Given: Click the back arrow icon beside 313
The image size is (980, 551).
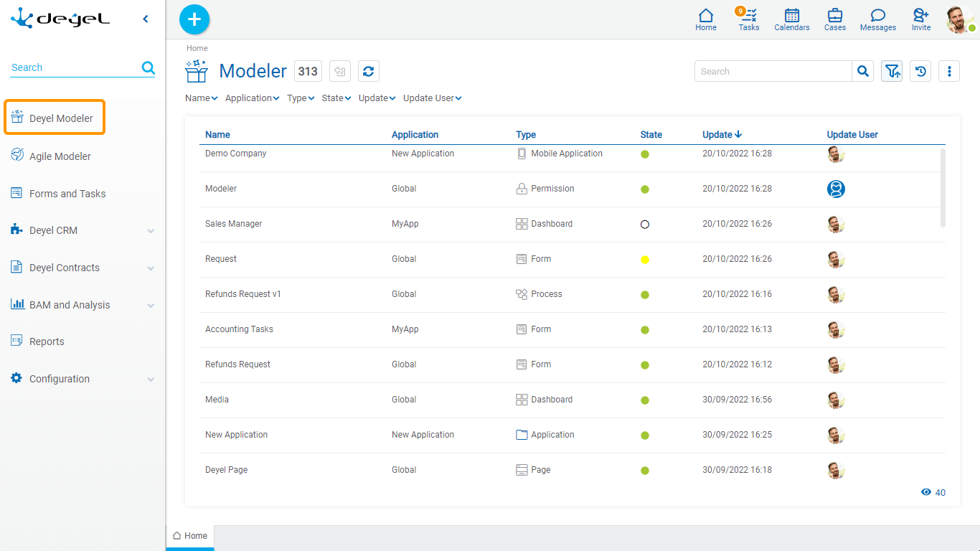Looking at the screenshot, I should [340, 71].
